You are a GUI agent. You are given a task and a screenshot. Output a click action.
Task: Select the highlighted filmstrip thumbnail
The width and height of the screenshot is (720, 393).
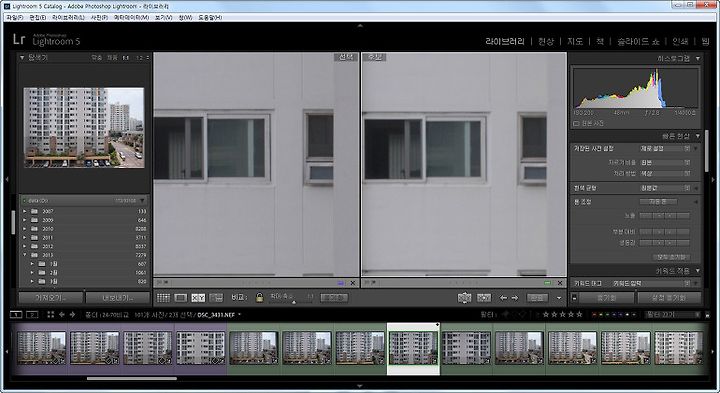tap(413, 348)
